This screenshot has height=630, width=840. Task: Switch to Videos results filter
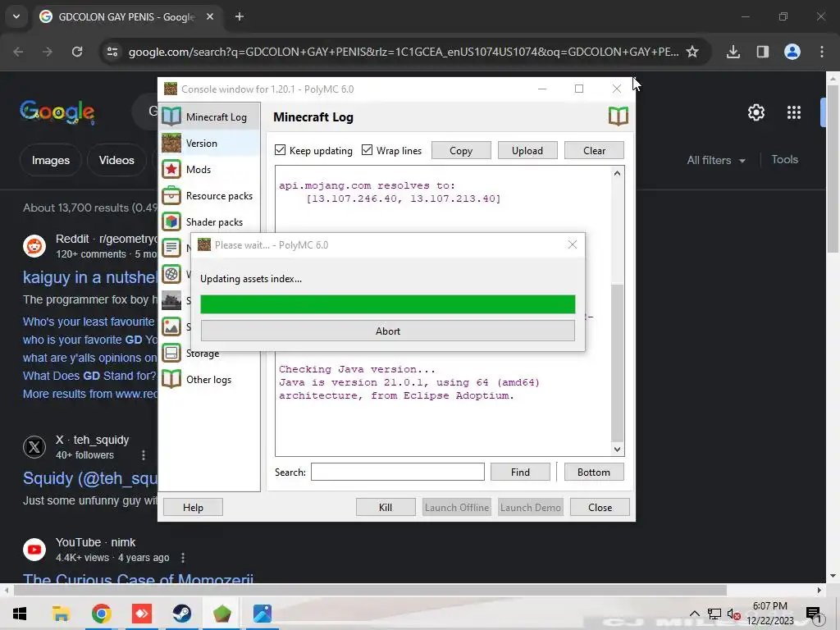pyautogui.click(x=116, y=160)
